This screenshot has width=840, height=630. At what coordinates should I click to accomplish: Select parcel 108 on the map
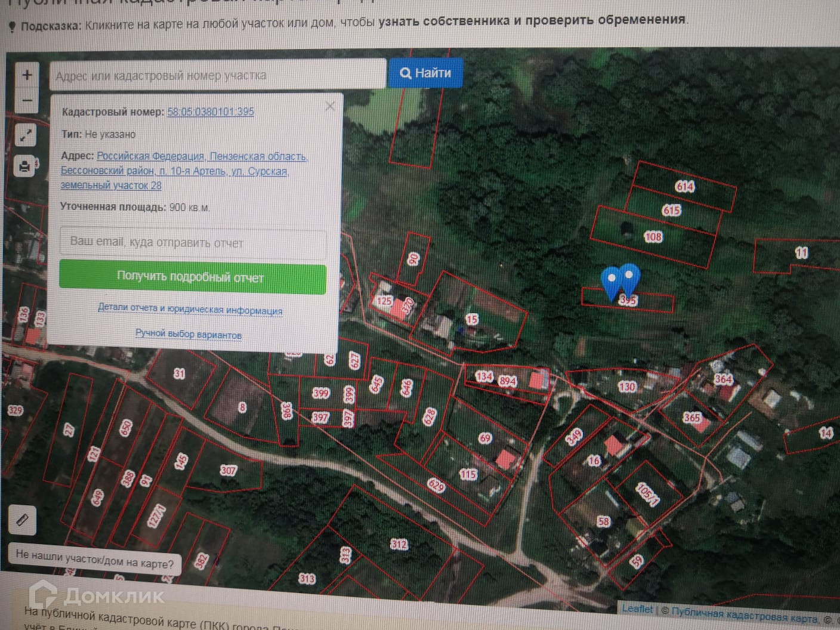pos(653,237)
